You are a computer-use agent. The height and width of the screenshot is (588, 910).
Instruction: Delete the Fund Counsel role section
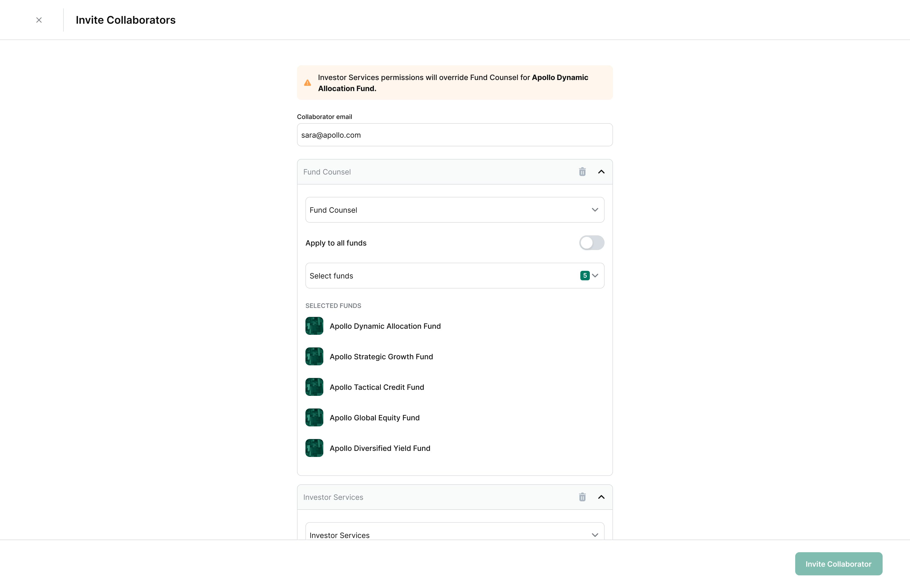click(x=582, y=172)
